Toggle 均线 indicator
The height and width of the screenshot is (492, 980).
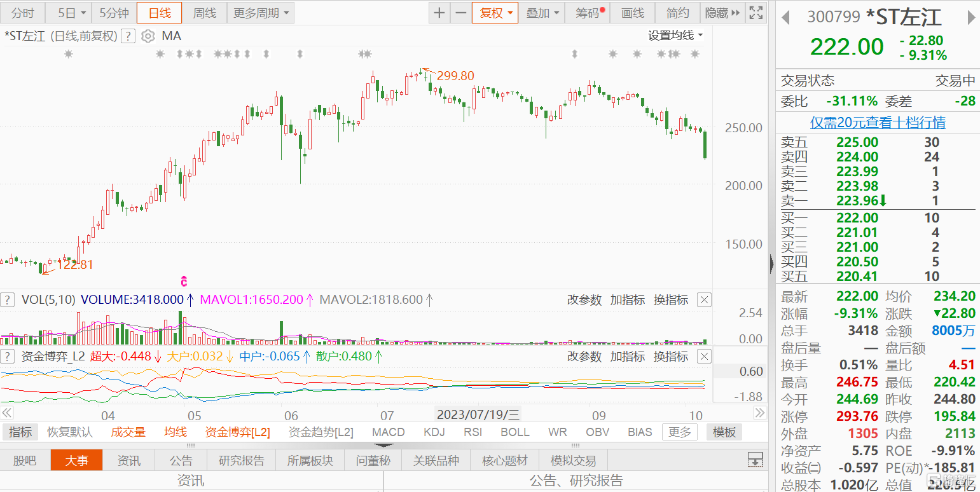pos(176,432)
